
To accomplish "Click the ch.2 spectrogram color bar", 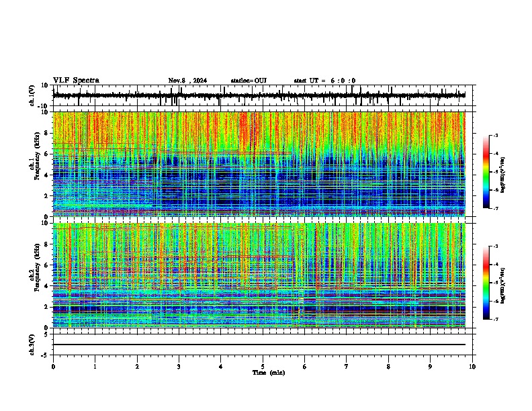I will pyautogui.click(x=486, y=283).
